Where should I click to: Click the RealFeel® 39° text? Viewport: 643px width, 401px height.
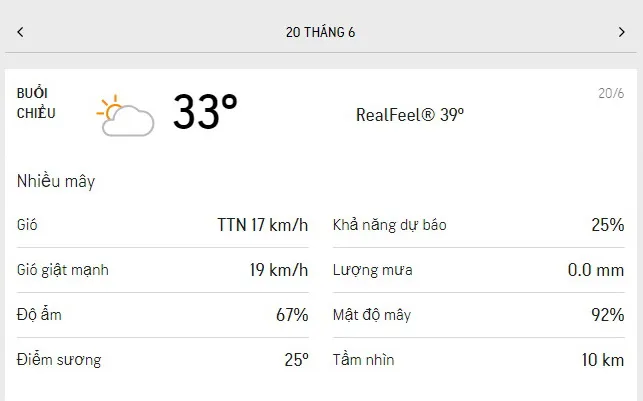(x=410, y=114)
